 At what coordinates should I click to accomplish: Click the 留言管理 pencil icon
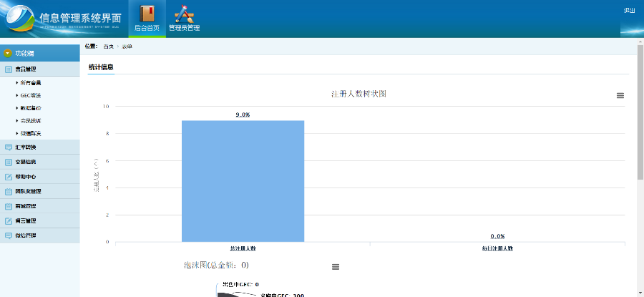tap(8, 221)
